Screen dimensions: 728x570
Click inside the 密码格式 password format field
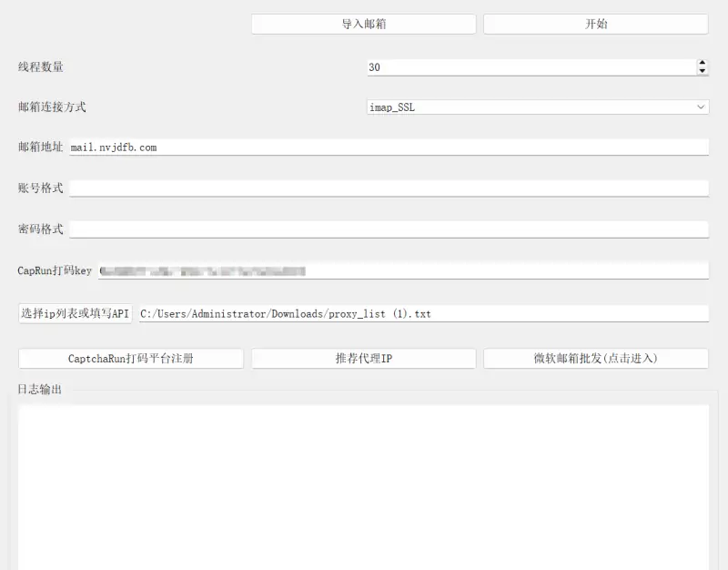(x=391, y=229)
